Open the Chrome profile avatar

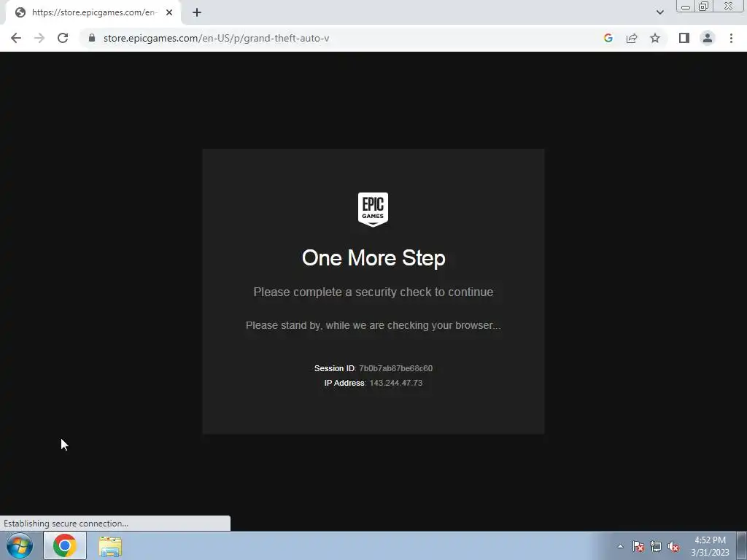pos(708,38)
